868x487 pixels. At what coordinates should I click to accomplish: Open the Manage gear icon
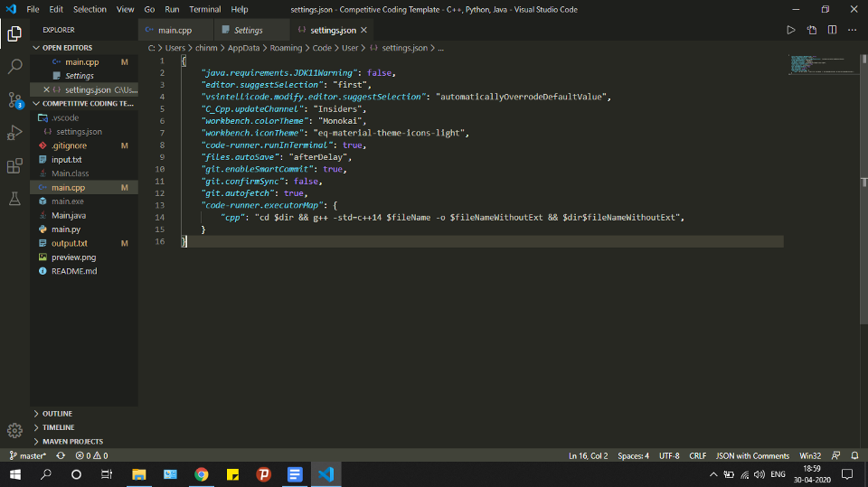[14, 430]
